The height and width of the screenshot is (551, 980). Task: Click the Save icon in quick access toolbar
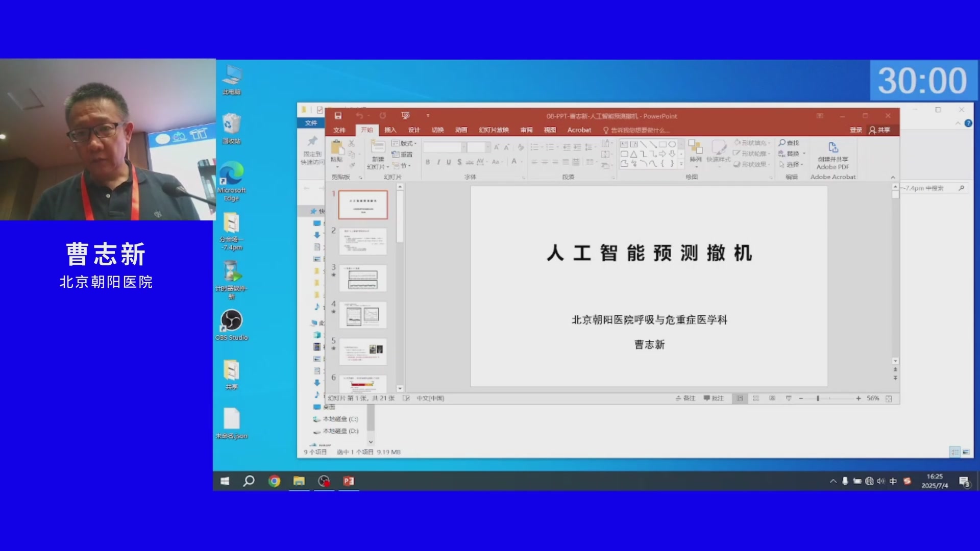pyautogui.click(x=338, y=116)
